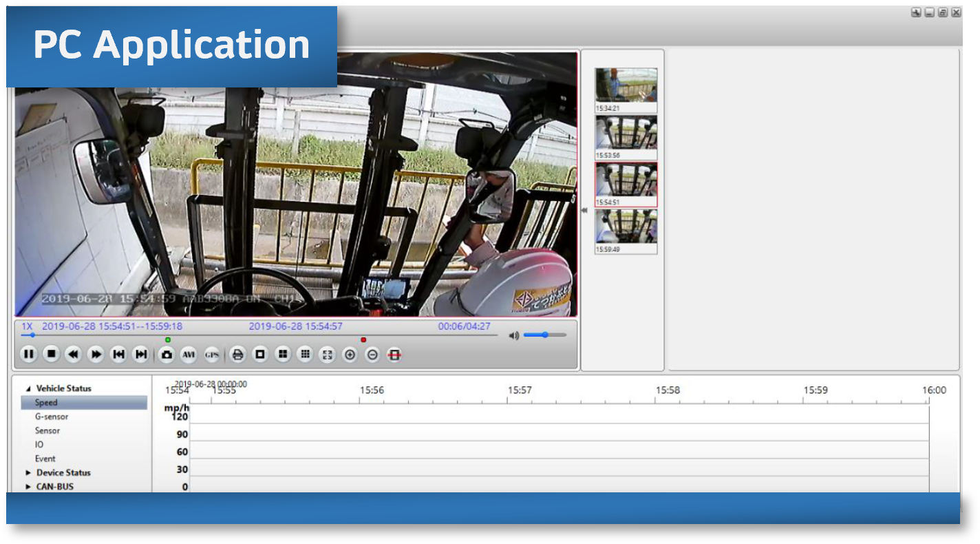Click the fast forward button

click(x=96, y=355)
